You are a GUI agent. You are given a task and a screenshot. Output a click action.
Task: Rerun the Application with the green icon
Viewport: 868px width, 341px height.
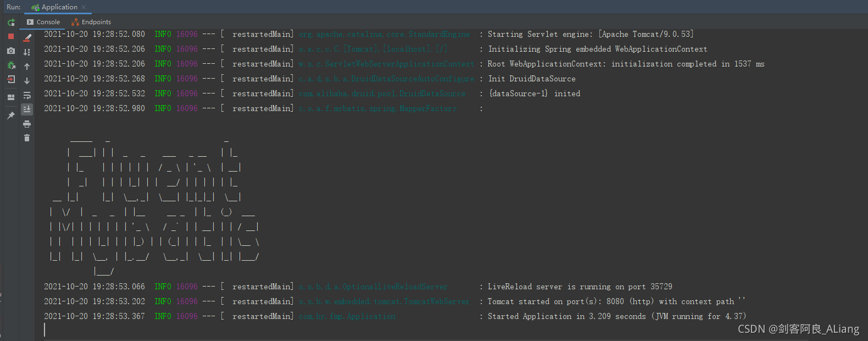11,23
